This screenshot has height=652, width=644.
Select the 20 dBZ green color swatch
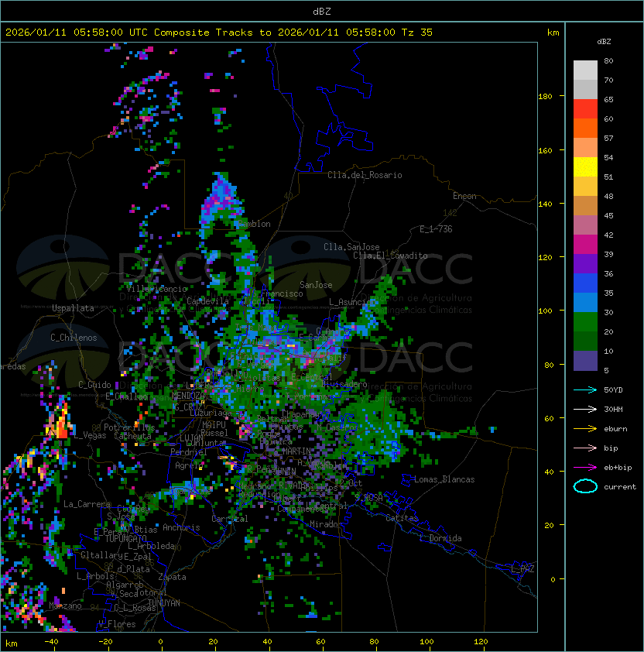tap(585, 341)
